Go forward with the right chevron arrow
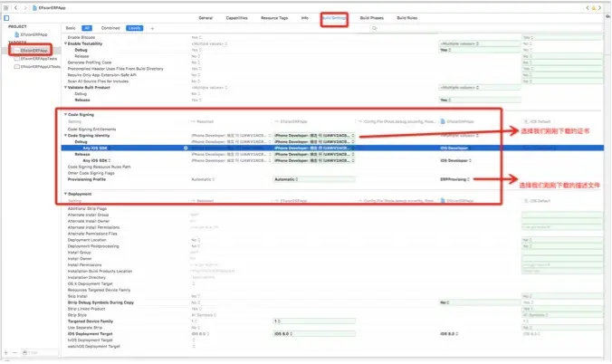This screenshot has width=612, height=364. click(x=25, y=8)
